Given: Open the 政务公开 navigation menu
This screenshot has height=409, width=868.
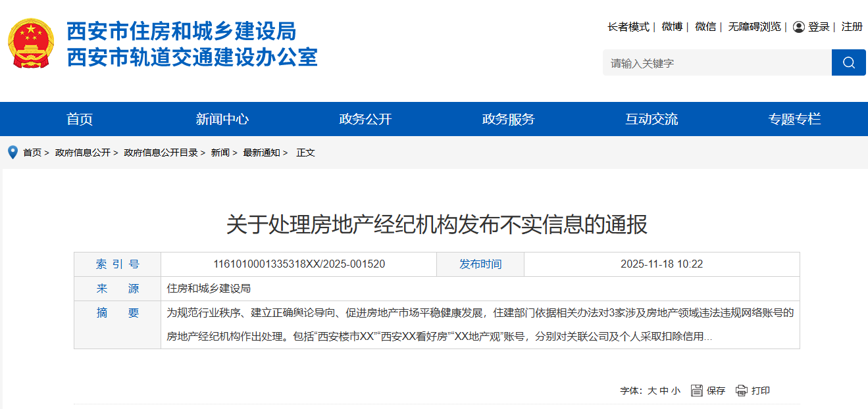Looking at the screenshot, I should coord(365,119).
